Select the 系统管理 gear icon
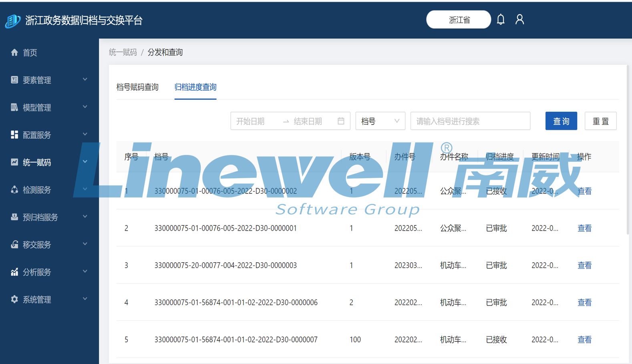 click(14, 299)
